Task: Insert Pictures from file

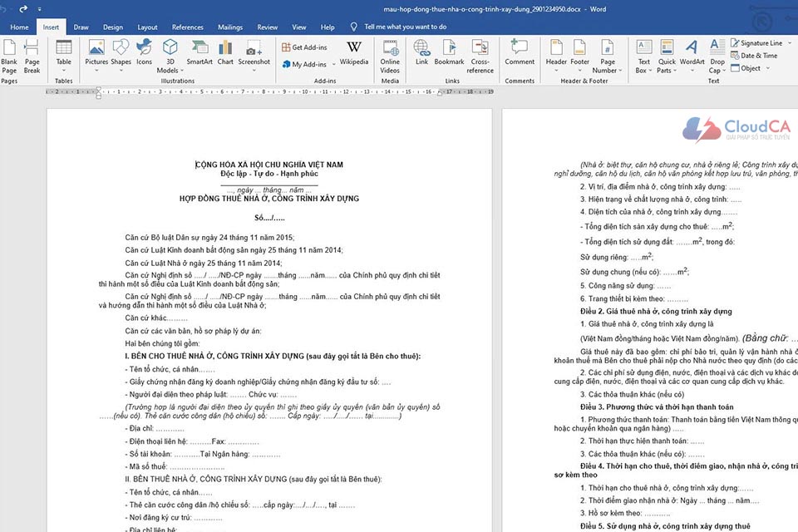Action: [96, 56]
